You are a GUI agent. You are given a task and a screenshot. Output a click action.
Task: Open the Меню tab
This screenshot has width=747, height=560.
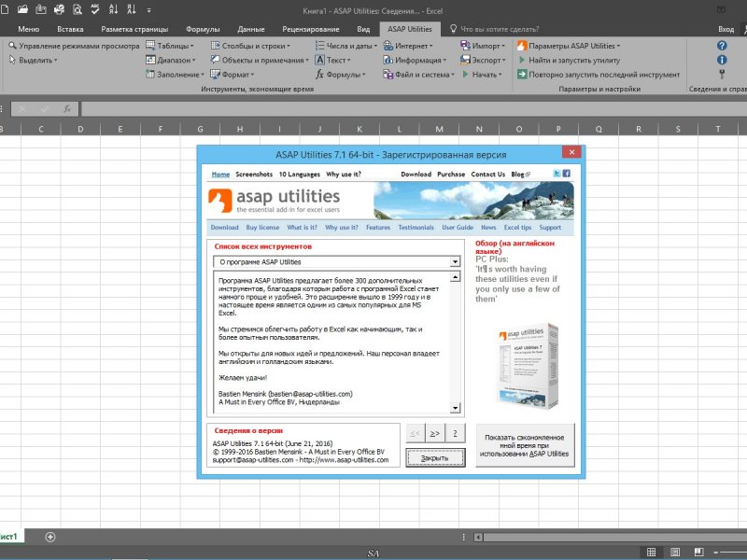tap(29, 29)
